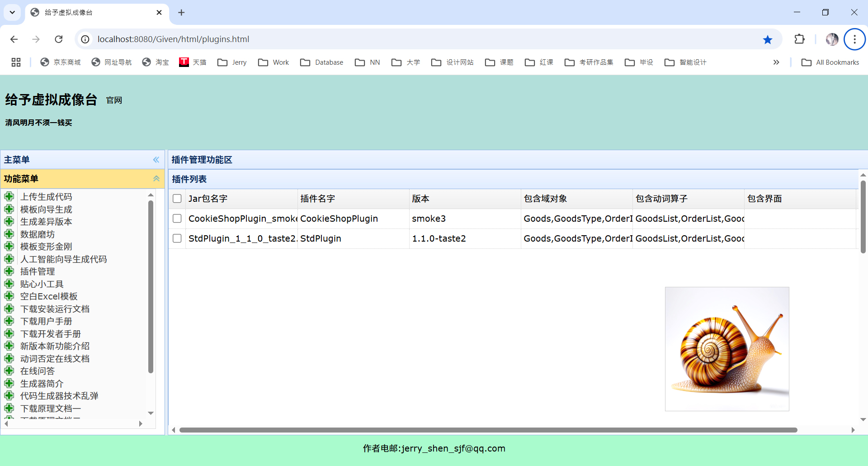Open the 淘宝 bookmark

156,62
